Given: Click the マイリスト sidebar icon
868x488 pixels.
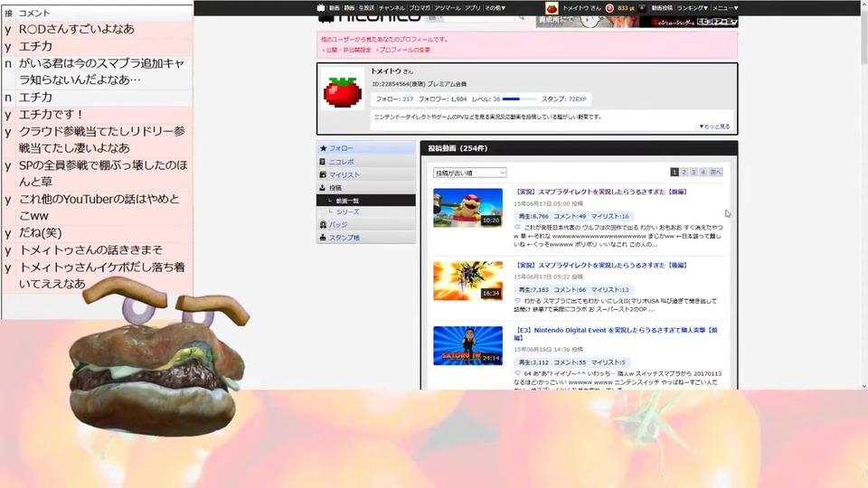Looking at the screenshot, I should [x=323, y=174].
